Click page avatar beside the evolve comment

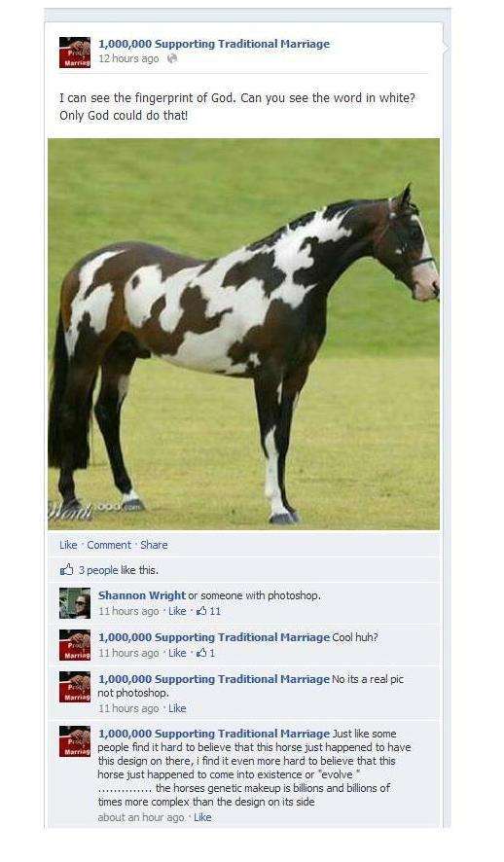point(75,741)
